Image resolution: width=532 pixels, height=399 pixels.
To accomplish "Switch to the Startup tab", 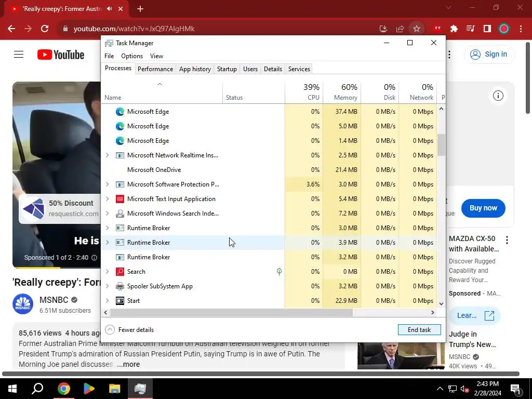I will [227, 69].
